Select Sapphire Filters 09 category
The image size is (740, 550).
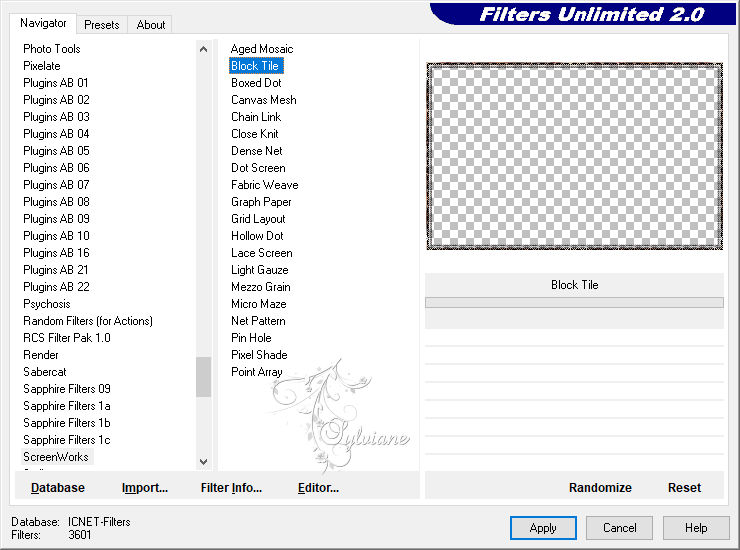pyautogui.click(x=67, y=389)
